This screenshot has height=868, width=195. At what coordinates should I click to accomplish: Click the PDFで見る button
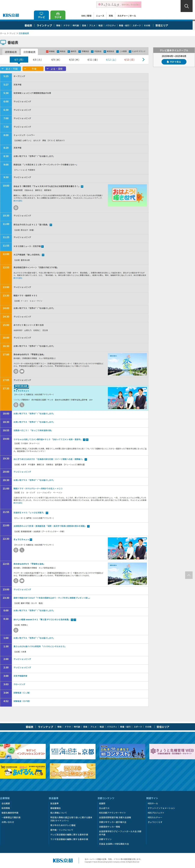[x=174, y=62]
